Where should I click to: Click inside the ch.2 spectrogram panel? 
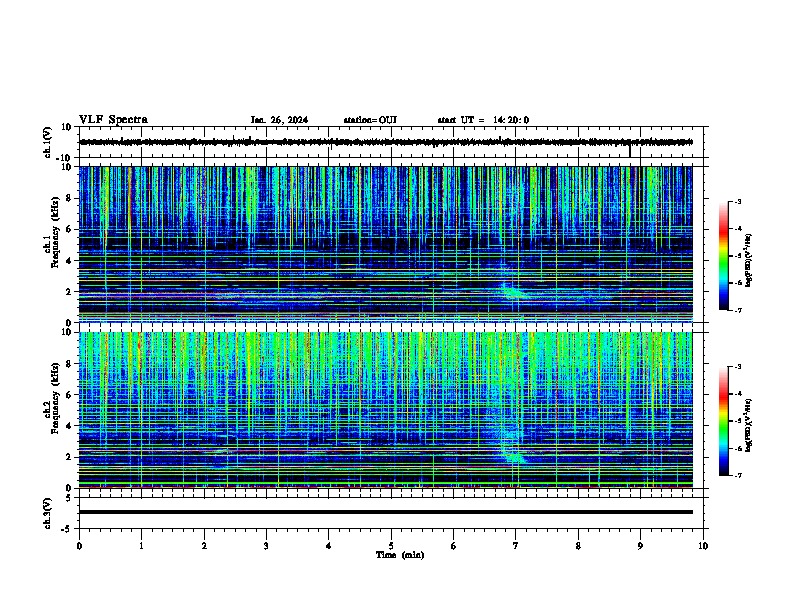(x=386, y=410)
